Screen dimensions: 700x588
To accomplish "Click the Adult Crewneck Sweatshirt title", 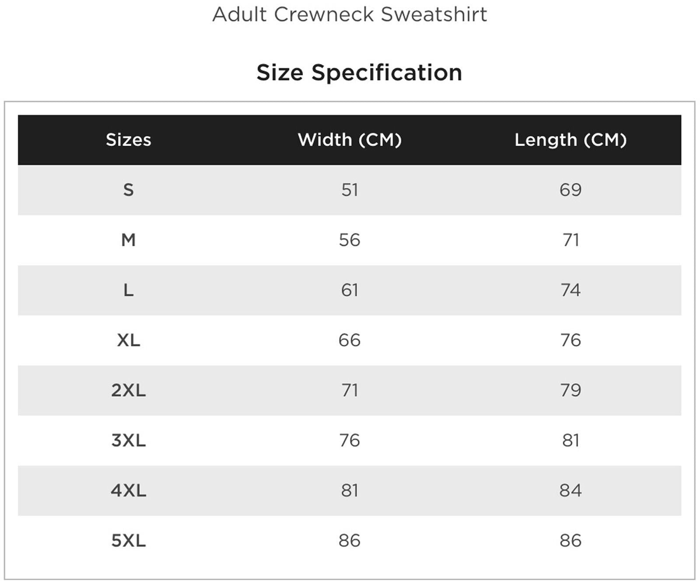I will tap(350, 14).
